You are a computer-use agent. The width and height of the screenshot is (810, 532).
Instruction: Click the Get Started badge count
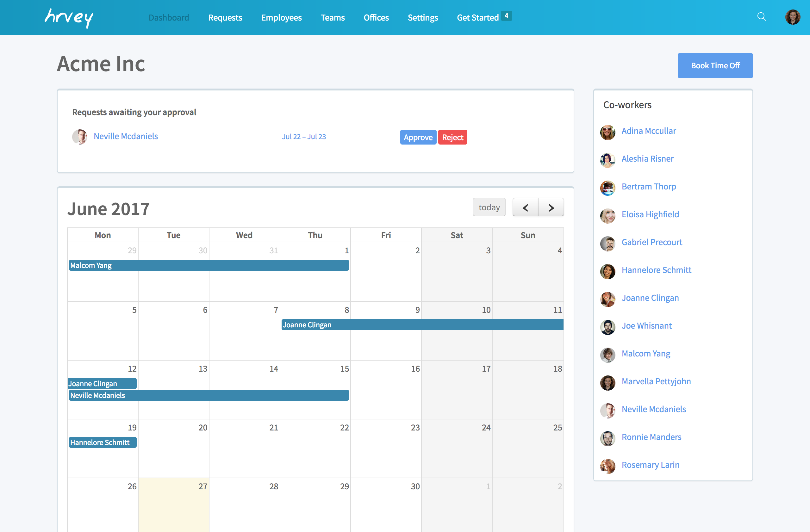click(506, 15)
